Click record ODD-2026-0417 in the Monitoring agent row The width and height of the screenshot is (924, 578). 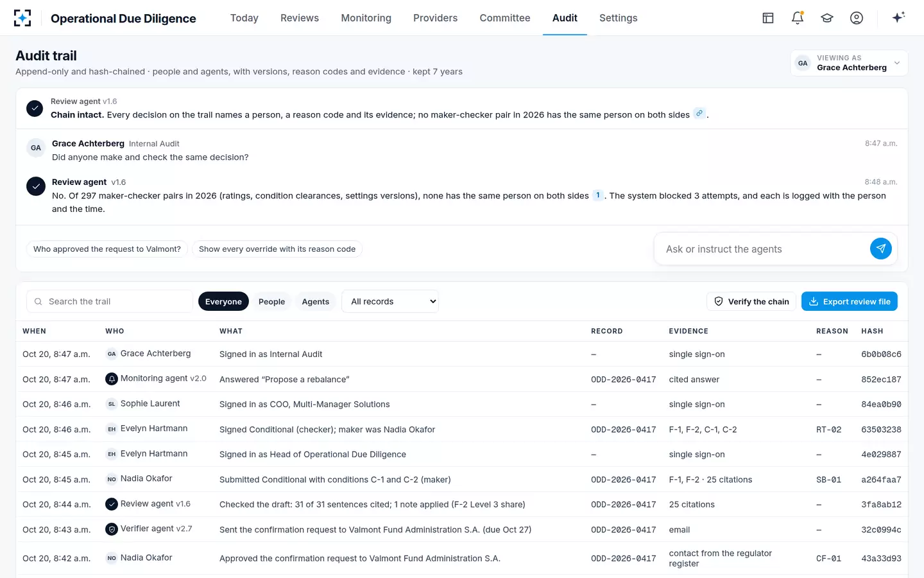click(624, 380)
